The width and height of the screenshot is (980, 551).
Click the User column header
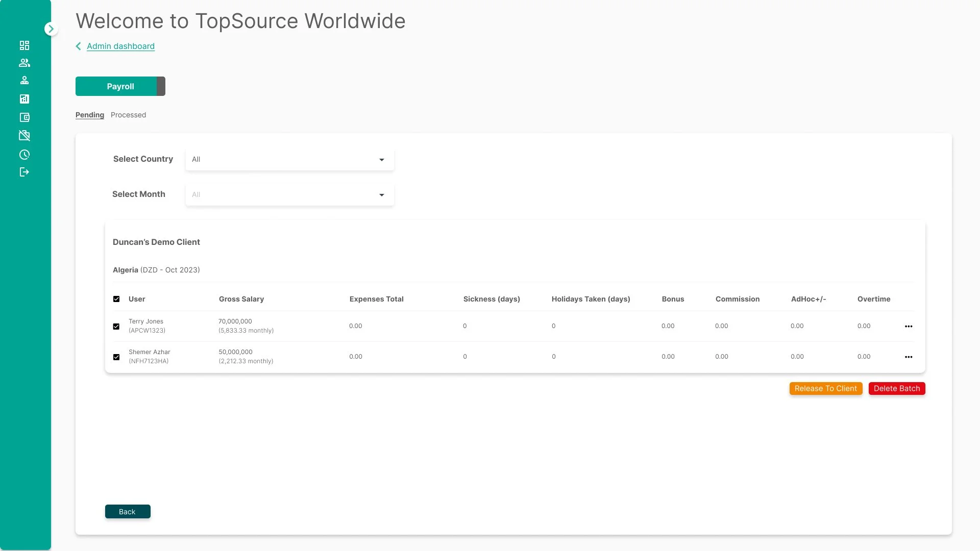(x=137, y=299)
